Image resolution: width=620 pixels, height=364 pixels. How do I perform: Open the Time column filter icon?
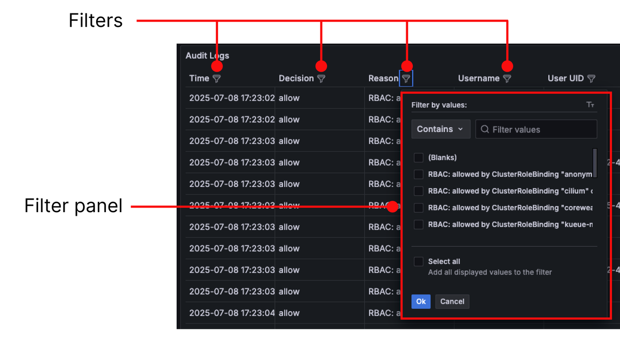[x=217, y=78]
